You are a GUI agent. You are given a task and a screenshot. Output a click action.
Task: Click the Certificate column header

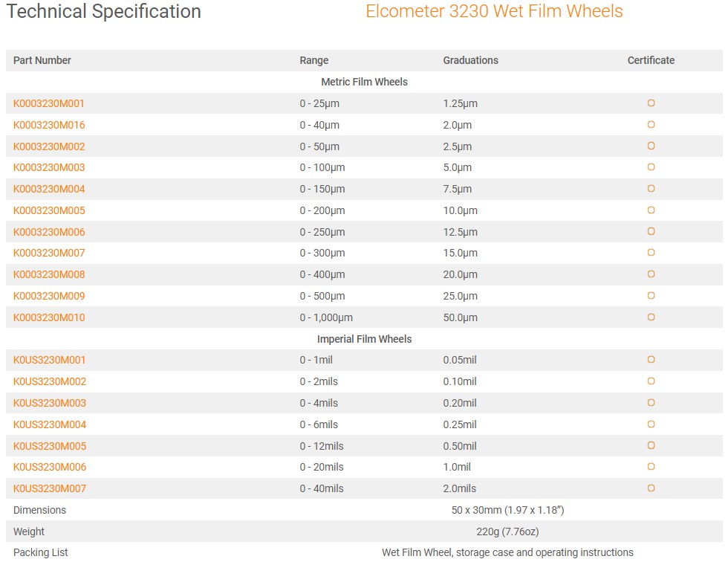651,60
